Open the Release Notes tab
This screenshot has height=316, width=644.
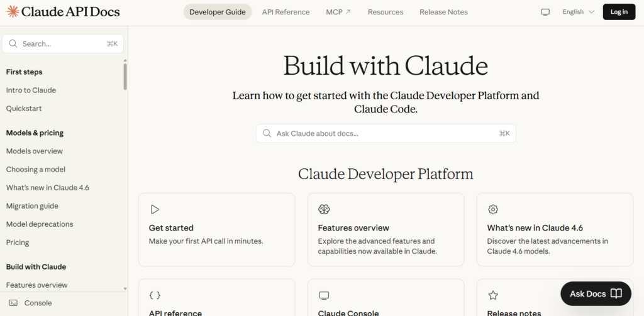(x=443, y=12)
